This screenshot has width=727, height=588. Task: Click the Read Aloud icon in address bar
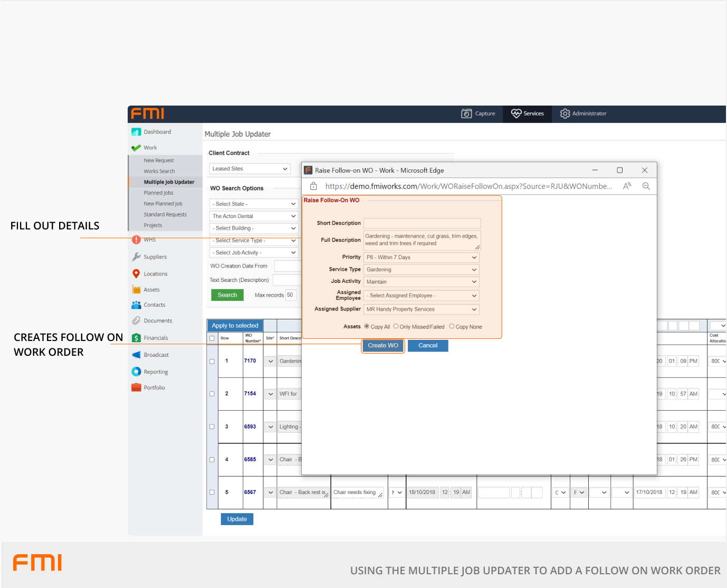[627, 186]
